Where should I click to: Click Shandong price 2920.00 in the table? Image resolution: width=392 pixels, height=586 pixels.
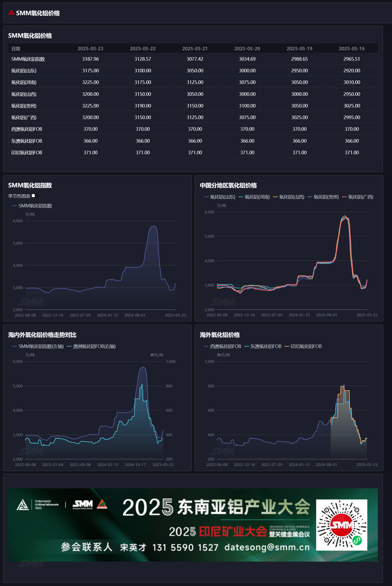pyautogui.click(x=352, y=71)
